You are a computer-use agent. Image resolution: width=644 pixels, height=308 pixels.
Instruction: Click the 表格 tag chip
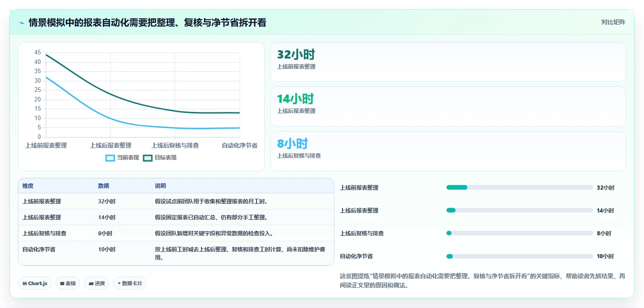tap(68, 283)
